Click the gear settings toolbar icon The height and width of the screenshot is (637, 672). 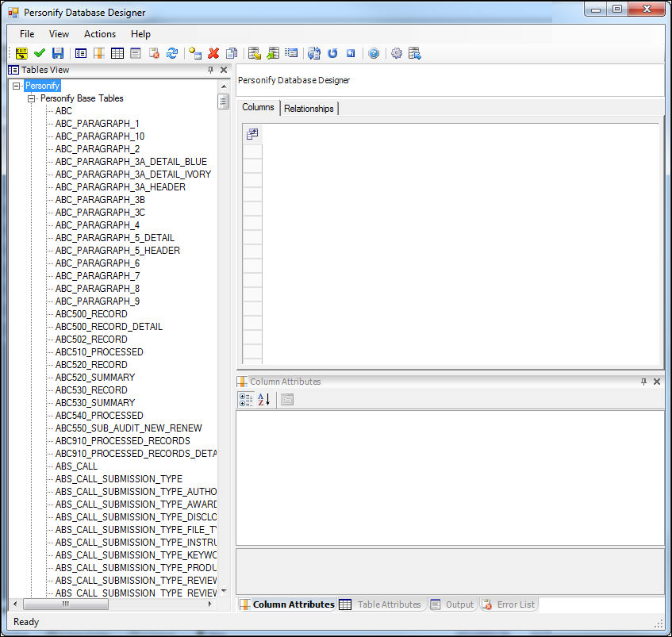pyautogui.click(x=397, y=53)
